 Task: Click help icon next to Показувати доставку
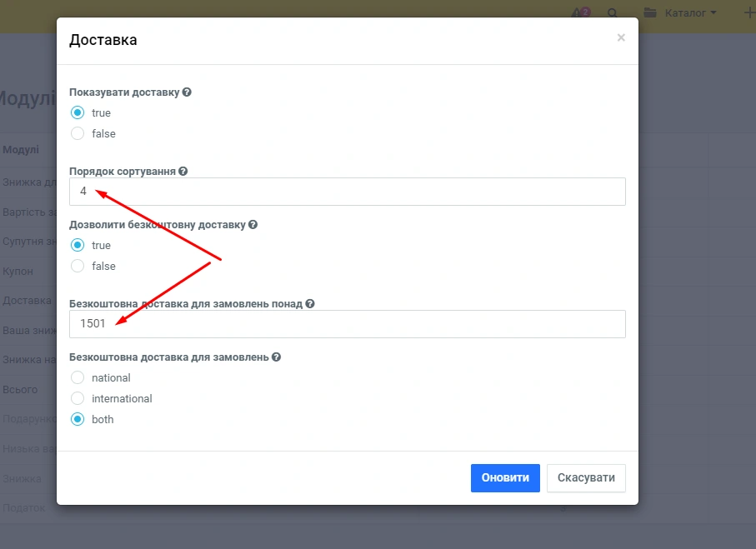click(x=187, y=92)
